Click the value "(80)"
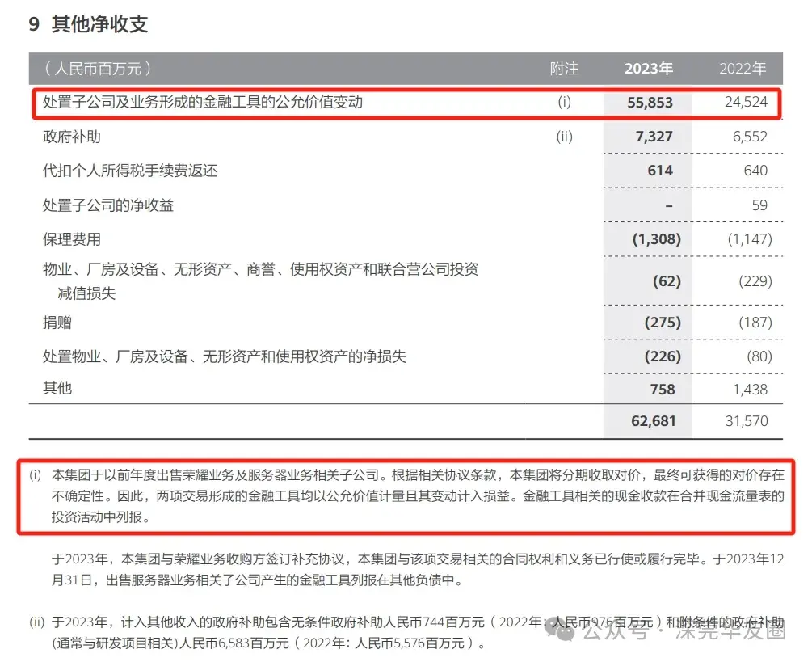Image resolution: width=812 pixels, height=662 pixels. 759,356
